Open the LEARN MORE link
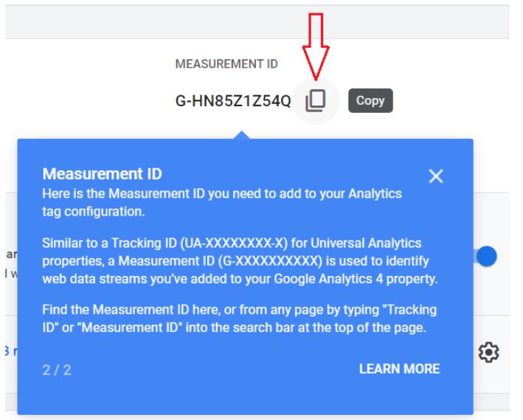523x420 pixels. click(399, 369)
